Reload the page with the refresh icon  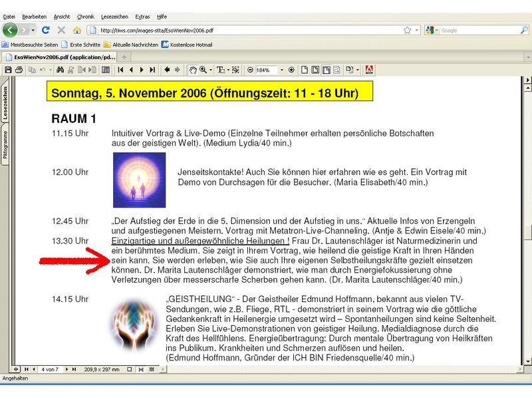point(45,29)
